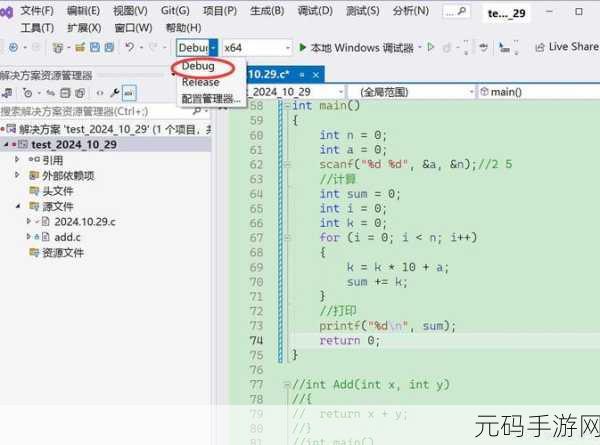Open the project navigation dropdown 2024_10_29
The height and width of the screenshot is (445, 600).
295,92
